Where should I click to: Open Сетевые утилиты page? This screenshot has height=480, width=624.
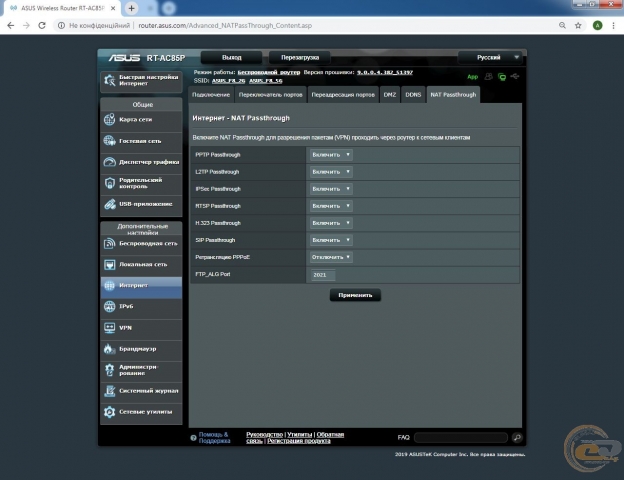click(x=141, y=412)
